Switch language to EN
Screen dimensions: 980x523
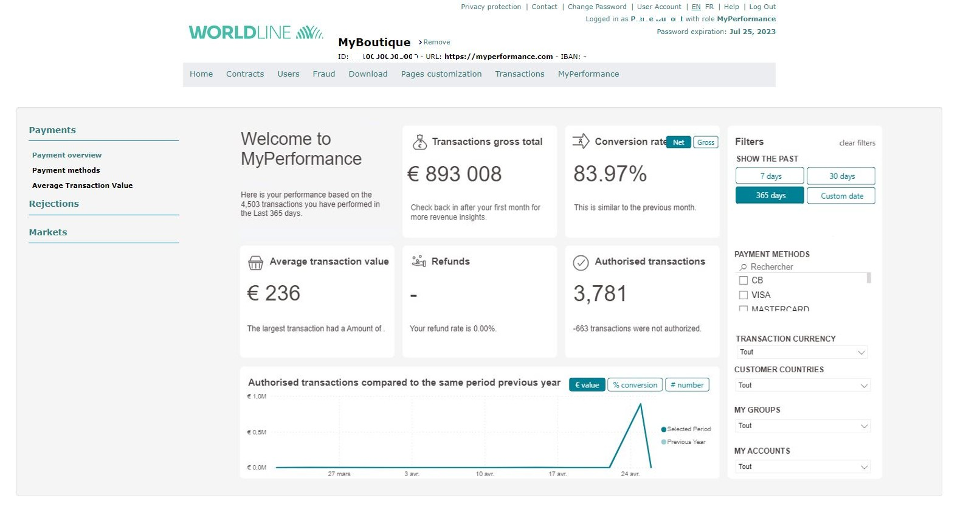click(x=696, y=7)
